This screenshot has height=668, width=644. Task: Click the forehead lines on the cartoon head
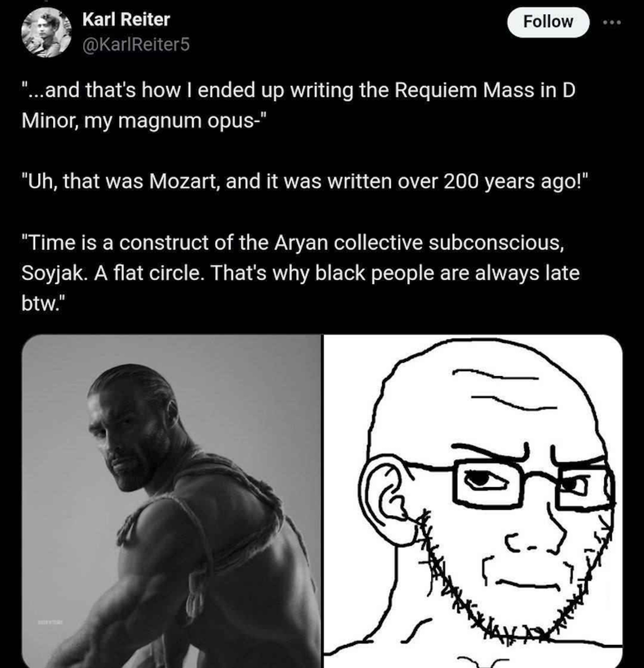(496, 387)
